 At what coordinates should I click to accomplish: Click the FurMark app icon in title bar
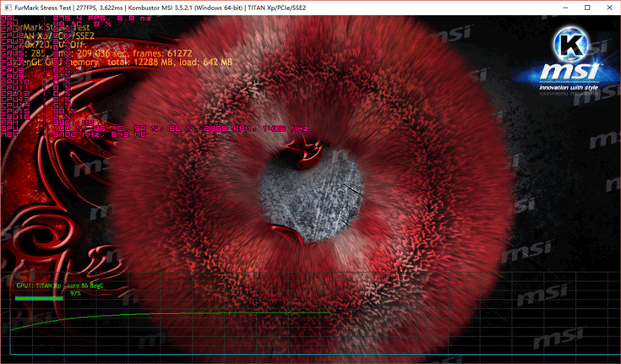point(8,7)
